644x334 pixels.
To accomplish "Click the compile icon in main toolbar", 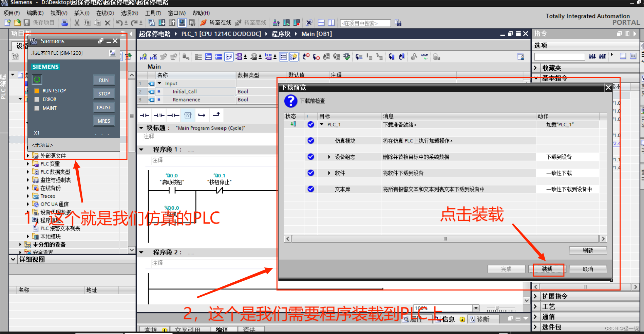I will 152,23.
